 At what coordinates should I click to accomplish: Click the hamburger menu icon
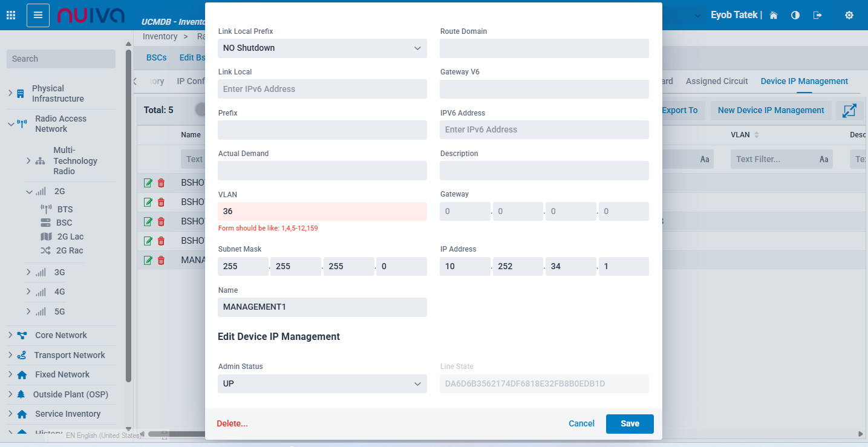click(x=38, y=15)
